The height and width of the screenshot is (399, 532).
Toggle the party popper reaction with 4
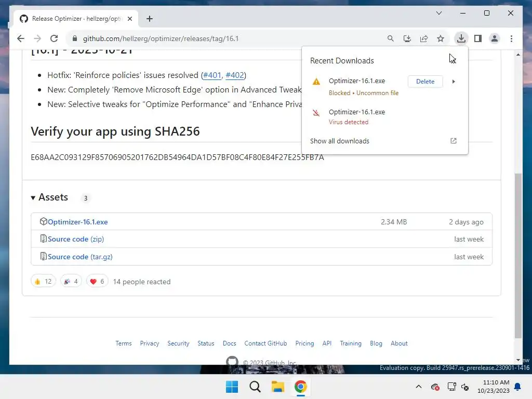click(x=71, y=281)
